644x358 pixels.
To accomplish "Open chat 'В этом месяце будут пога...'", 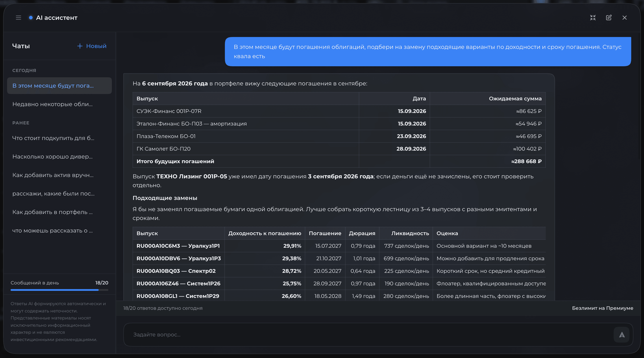I will pos(59,86).
